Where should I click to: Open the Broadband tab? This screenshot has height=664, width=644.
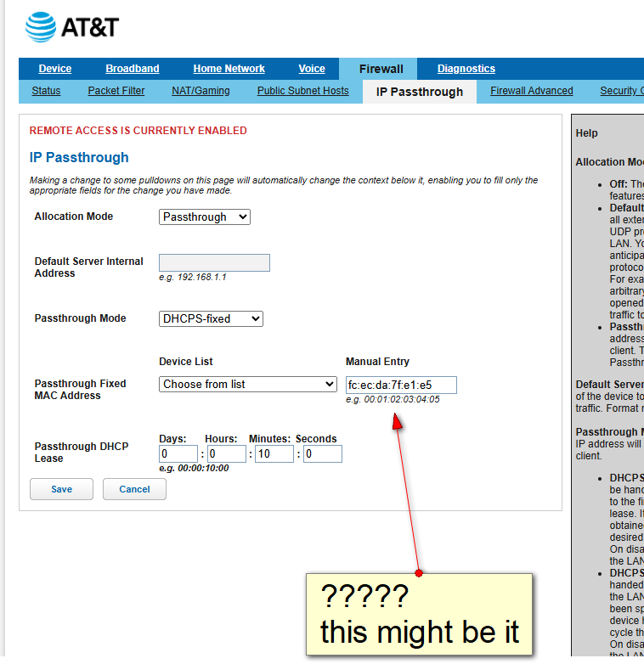[132, 69]
